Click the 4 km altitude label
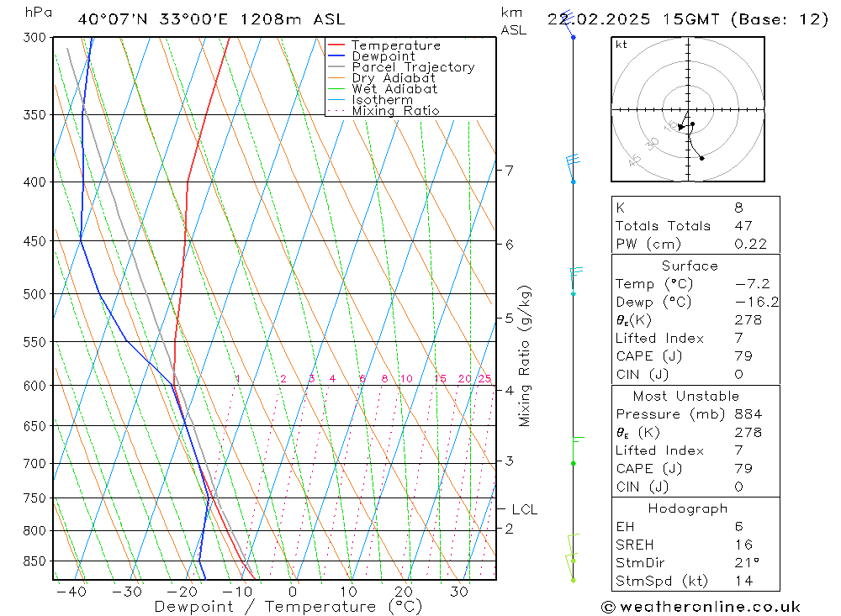This screenshot has width=841, height=616. coord(509,390)
